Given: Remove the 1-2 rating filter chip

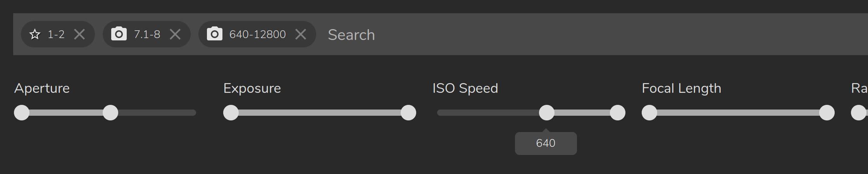Looking at the screenshot, I should tap(79, 35).
